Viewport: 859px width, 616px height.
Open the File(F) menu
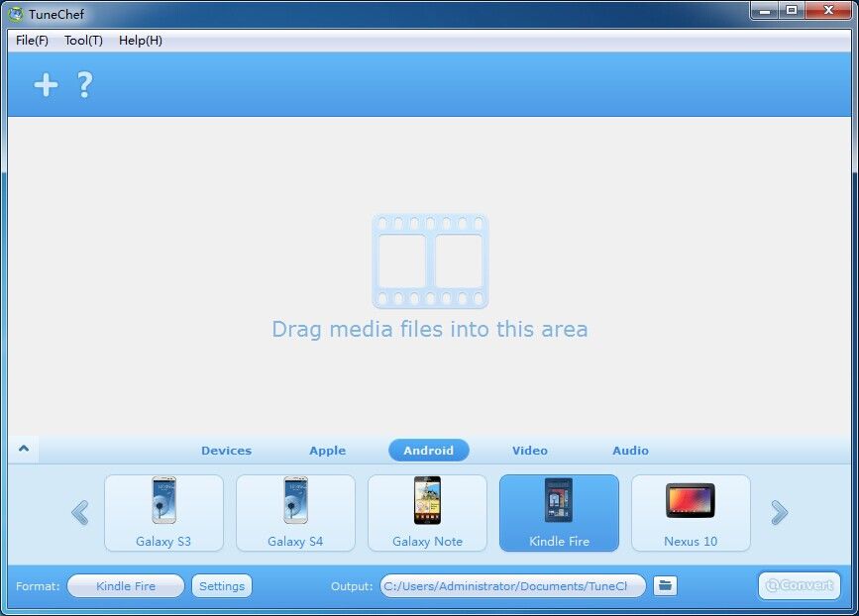pyautogui.click(x=32, y=41)
